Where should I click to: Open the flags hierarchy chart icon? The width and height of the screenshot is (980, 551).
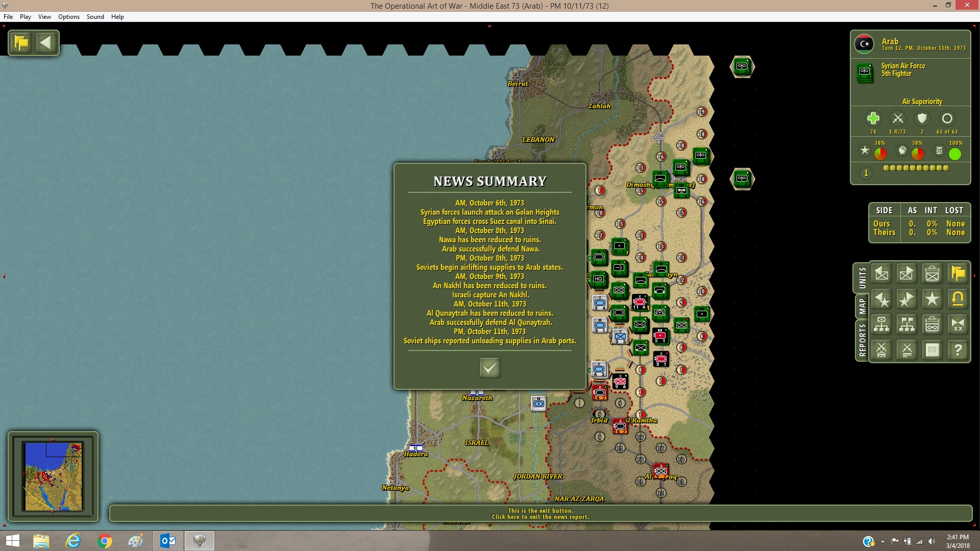[x=906, y=324]
